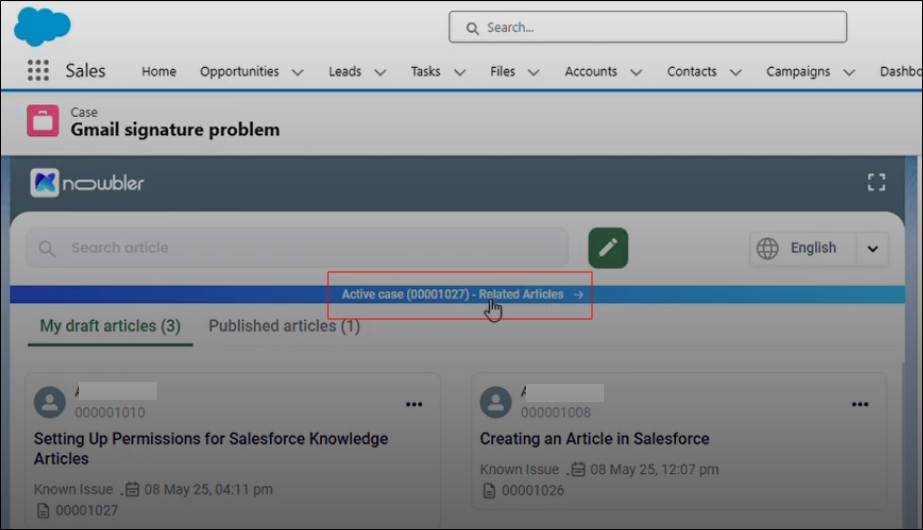
Task: Open the App Launcher dots grid
Action: point(38,71)
